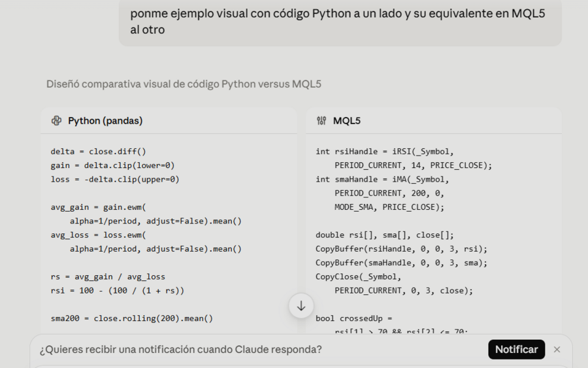Click the 'loss = -delta.clip(upper=0)' line
588x368 pixels.
pyautogui.click(x=115, y=179)
